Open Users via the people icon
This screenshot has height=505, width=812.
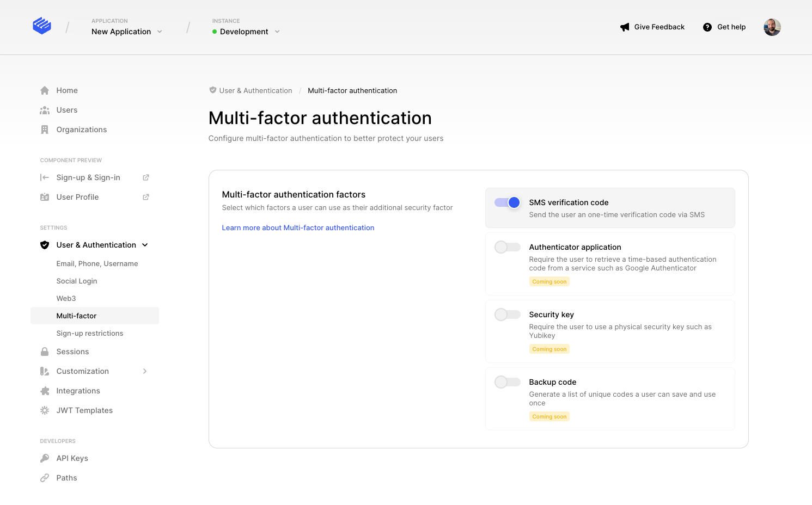(x=45, y=109)
